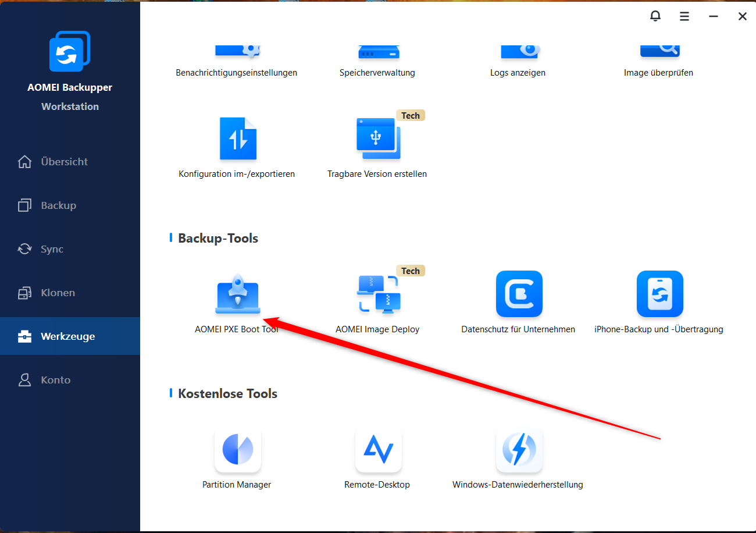Open the Image überprüfen icon

tap(659, 51)
